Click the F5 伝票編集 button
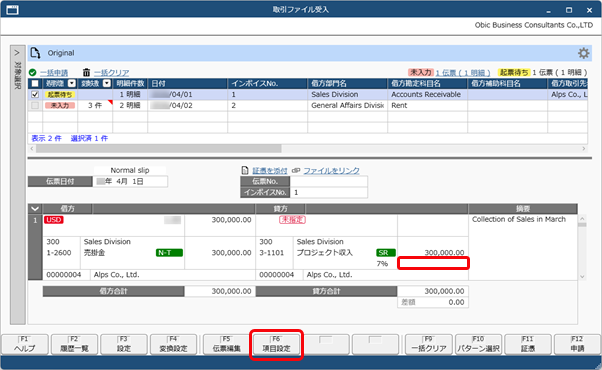The image size is (602, 370). pos(227,344)
